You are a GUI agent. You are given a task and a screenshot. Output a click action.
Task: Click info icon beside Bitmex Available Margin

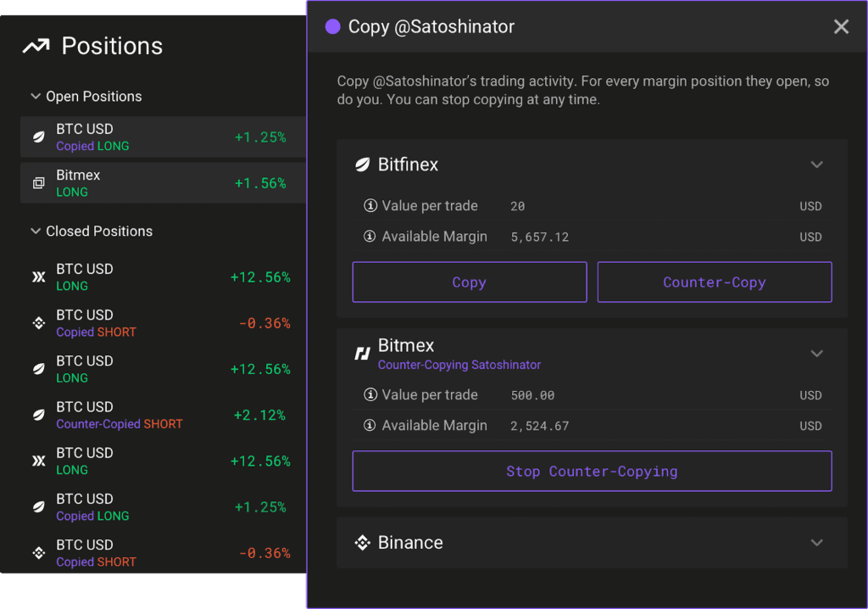pyautogui.click(x=370, y=426)
